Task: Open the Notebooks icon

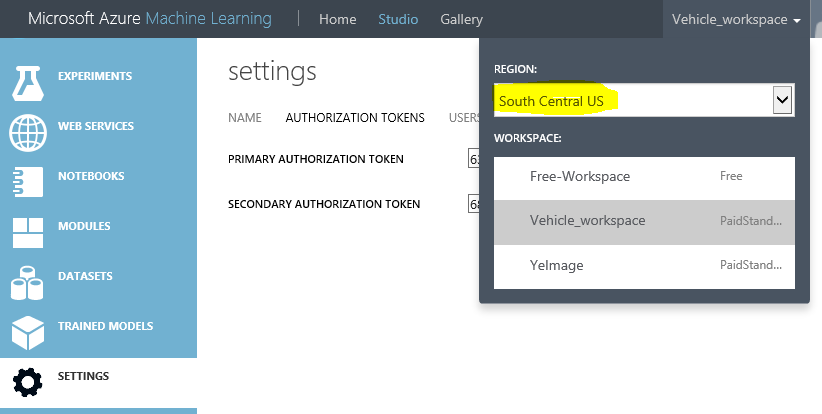Action: [28, 182]
